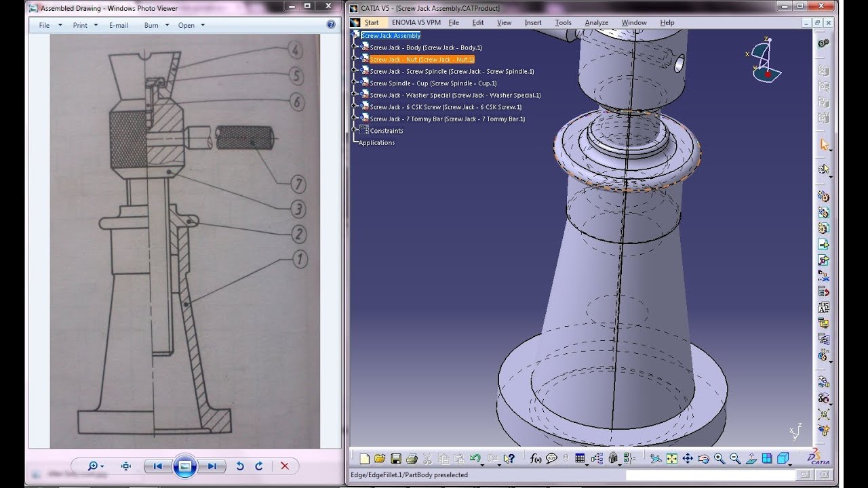This screenshot has width=868, height=488.
Task: Click E-mail in Photo Viewer toolbar
Action: (119, 25)
